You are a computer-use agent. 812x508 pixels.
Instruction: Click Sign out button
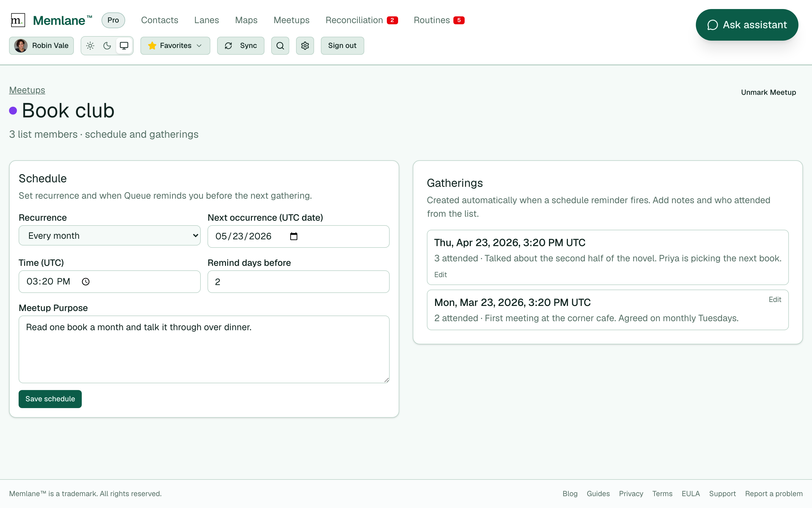[342, 46]
